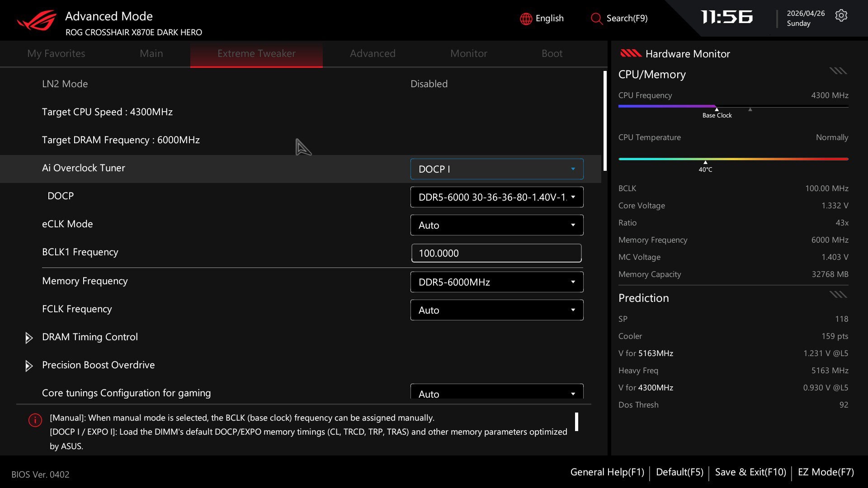
Task: Click the ROG logo icon
Action: point(37,21)
